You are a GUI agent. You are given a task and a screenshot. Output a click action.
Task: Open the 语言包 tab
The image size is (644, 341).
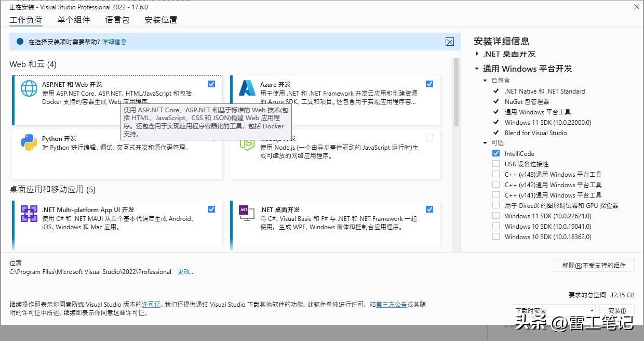[x=116, y=20]
